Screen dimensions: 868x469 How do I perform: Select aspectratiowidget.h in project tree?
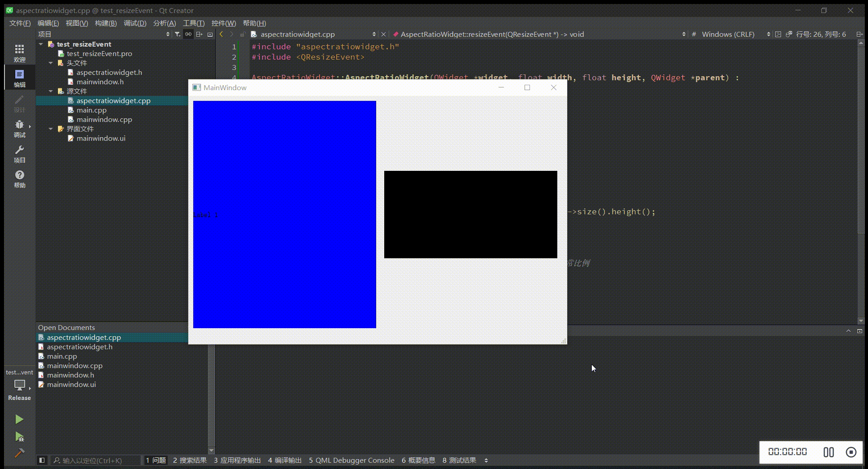click(109, 72)
